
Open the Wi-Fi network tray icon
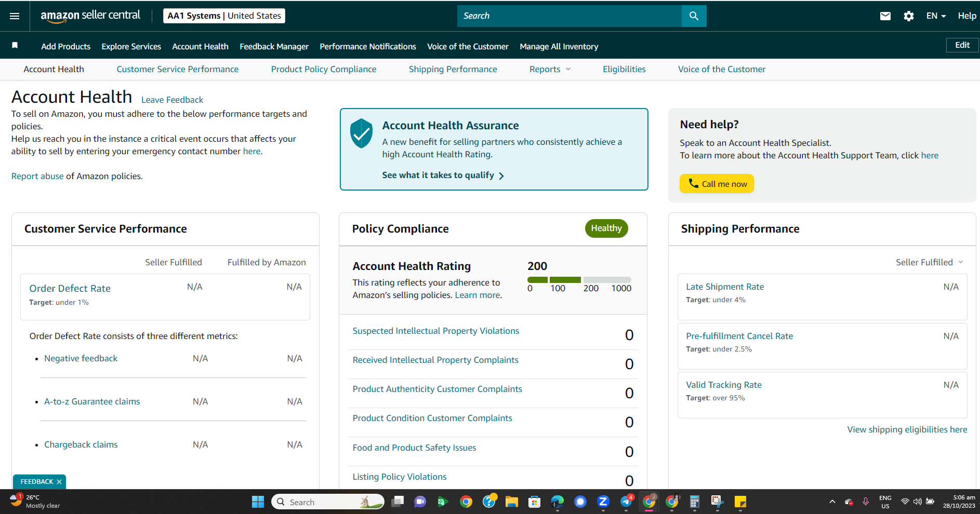click(905, 502)
